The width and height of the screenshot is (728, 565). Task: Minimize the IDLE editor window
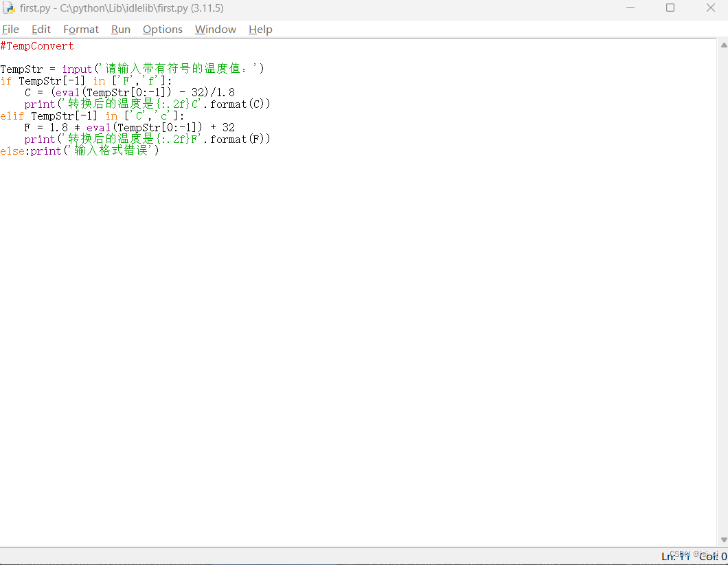[630, 8]
